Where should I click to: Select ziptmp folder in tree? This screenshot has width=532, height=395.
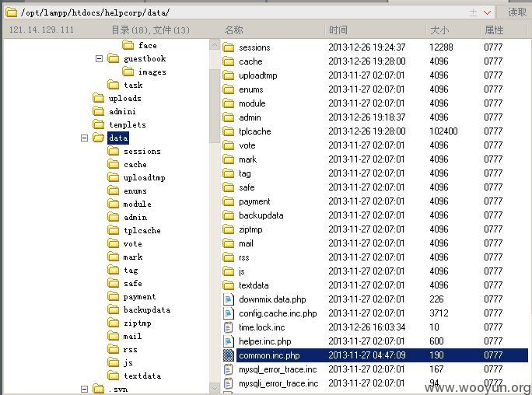tap(138, 323)
